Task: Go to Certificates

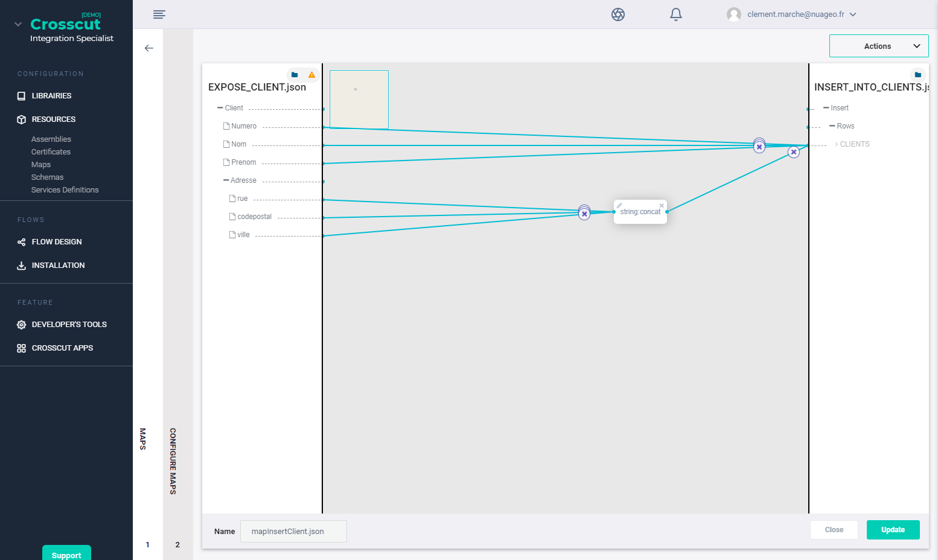Action: [51, 152]
